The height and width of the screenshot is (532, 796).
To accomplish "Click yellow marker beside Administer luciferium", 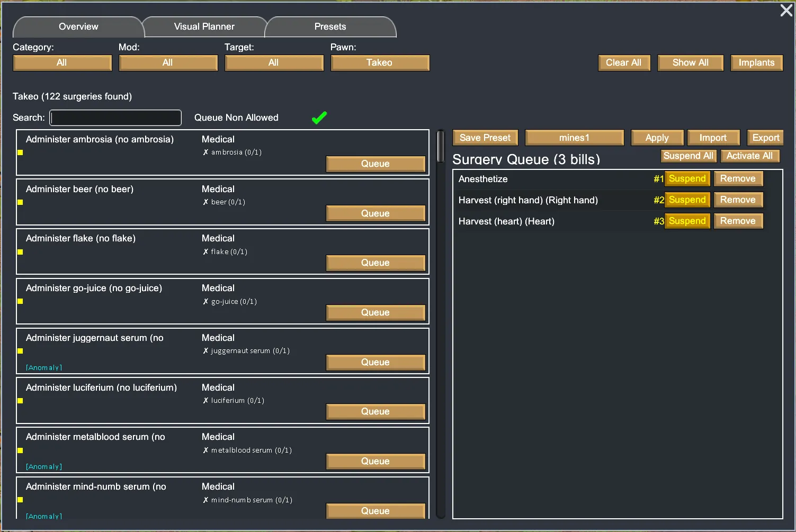I will (x=20, y=401).
